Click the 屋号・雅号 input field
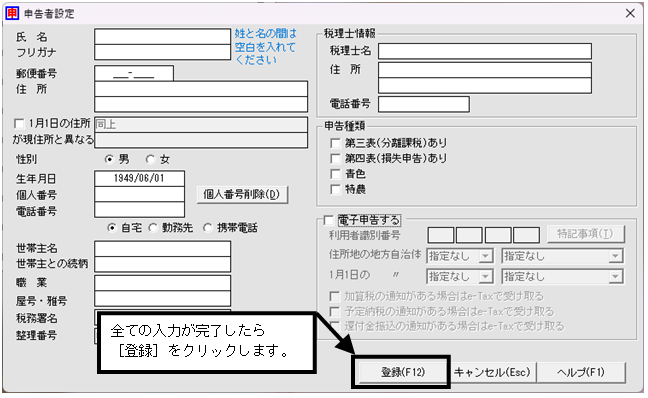 coord(162,298)
